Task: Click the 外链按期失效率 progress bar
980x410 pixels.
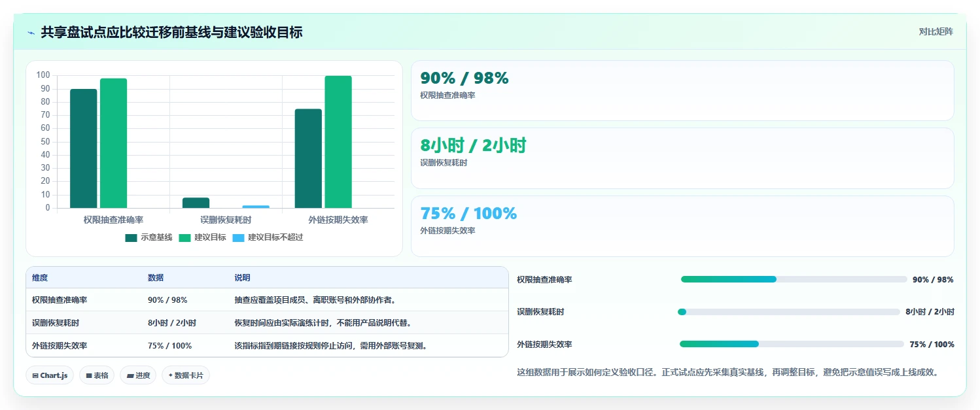Action: (x=792, y=344)
